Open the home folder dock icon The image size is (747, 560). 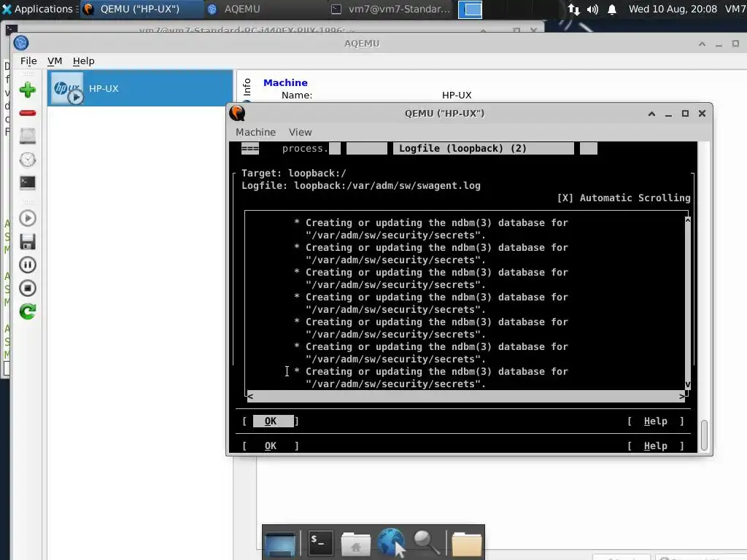[x=355, y=542]
